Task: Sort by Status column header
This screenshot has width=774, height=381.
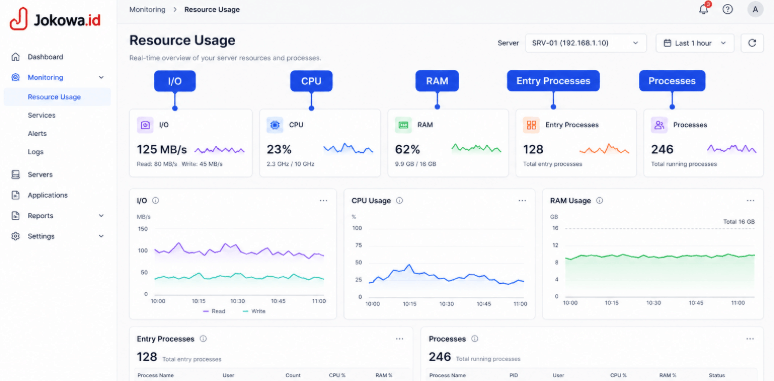Action: pyautogui.click(x=716, y=376)
